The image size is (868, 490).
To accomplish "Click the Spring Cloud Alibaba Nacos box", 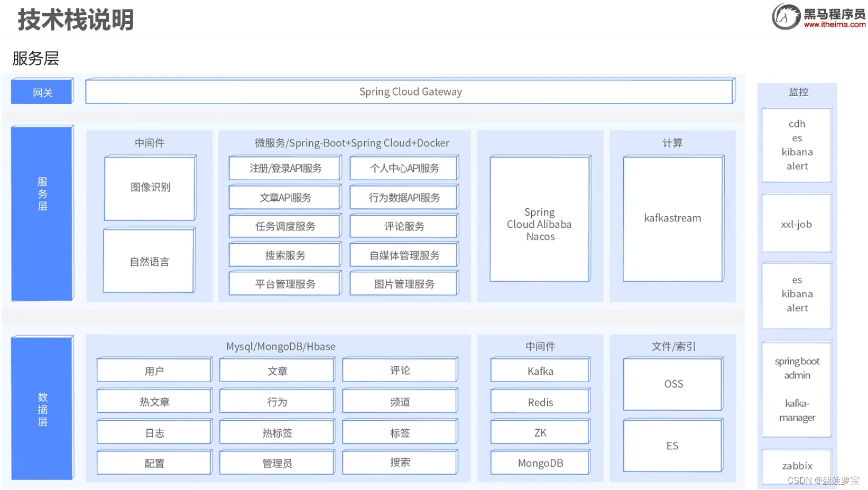I will [540, 219].
